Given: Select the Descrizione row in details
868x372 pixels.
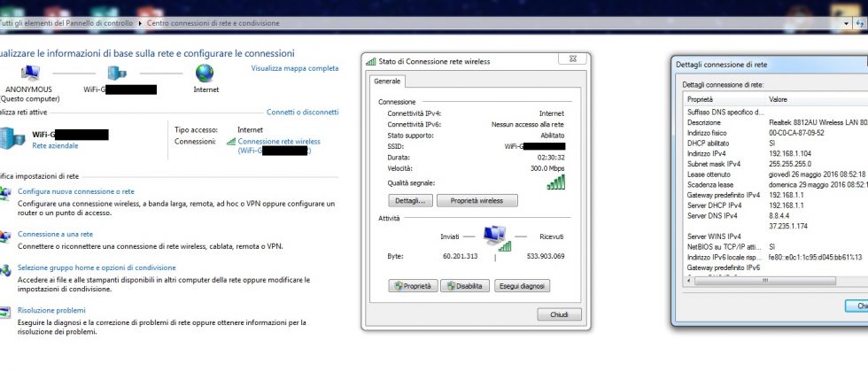Looking at the screenshot, I should tap(776, 122).
